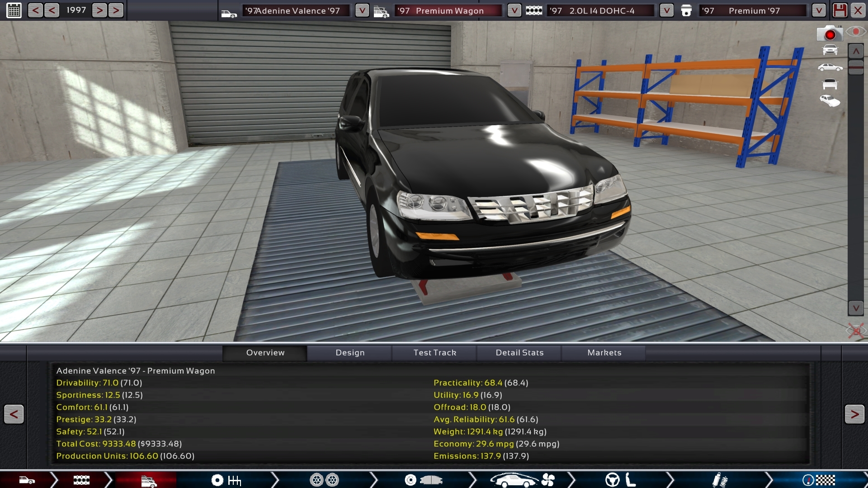868x488 pixels.
Task: Switch to side view of the car
Action: (x=830, y=68)
